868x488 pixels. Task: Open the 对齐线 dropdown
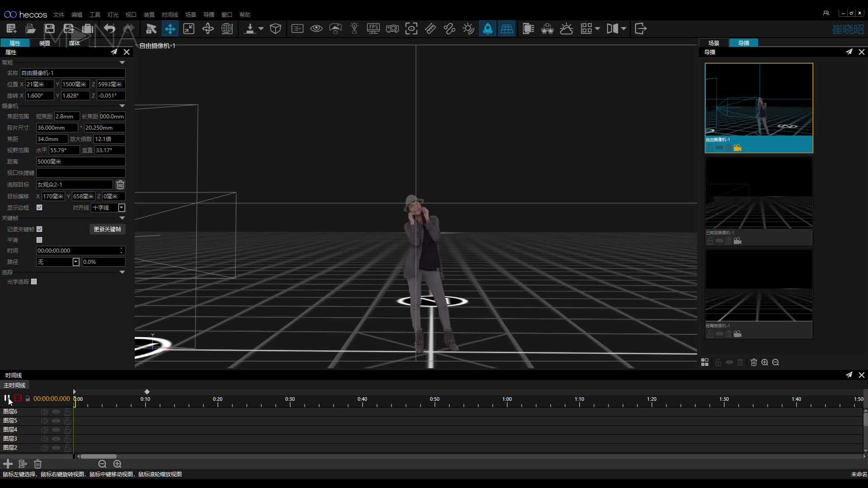(x=122, y=208)
